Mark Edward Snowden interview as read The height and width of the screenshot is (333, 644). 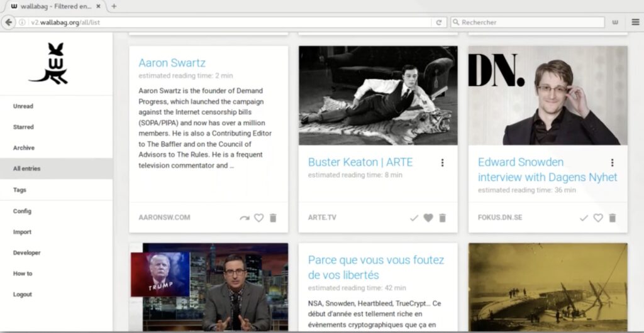click(x=584, y=218)
